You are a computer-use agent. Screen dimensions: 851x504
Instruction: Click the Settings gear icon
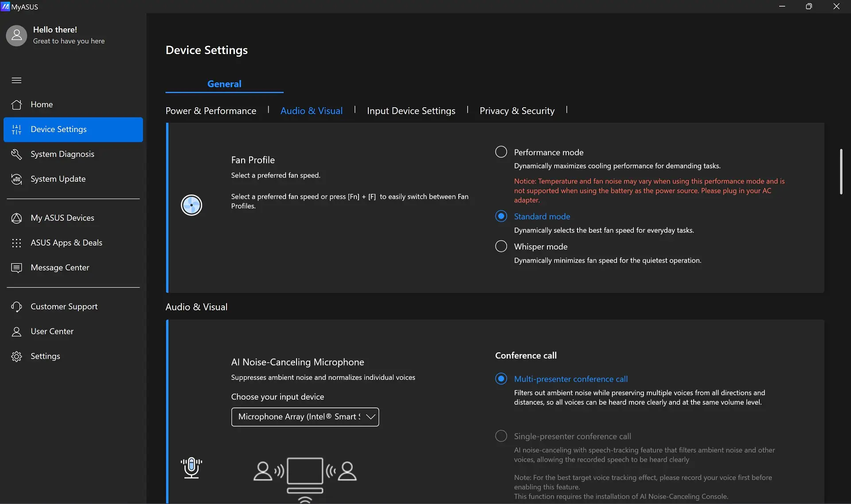[16, 356]
